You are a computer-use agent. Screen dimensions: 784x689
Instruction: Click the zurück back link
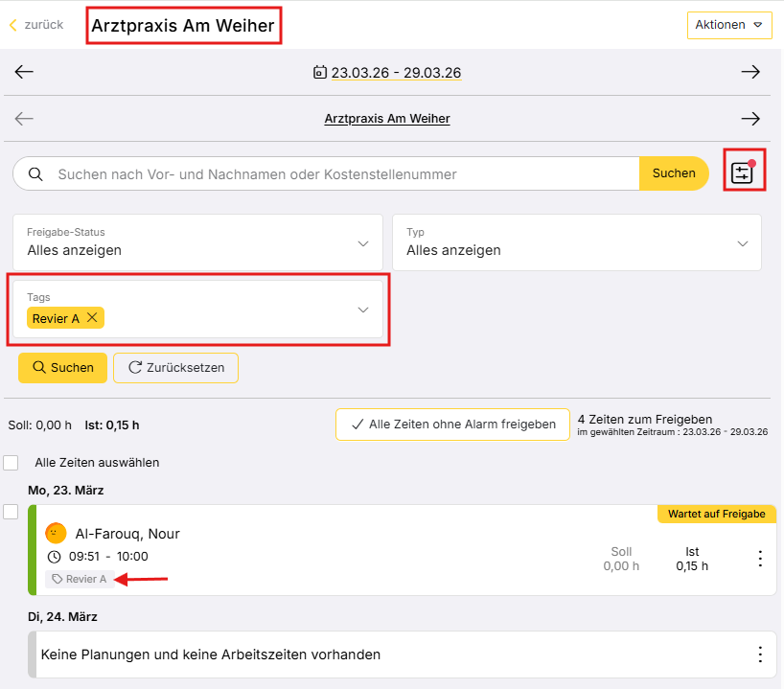point(36,25)
